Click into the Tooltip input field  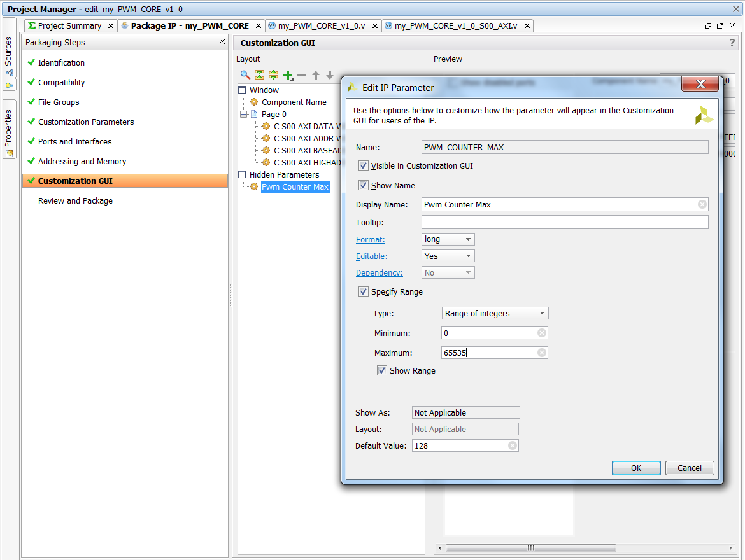[x=565, y=222]
